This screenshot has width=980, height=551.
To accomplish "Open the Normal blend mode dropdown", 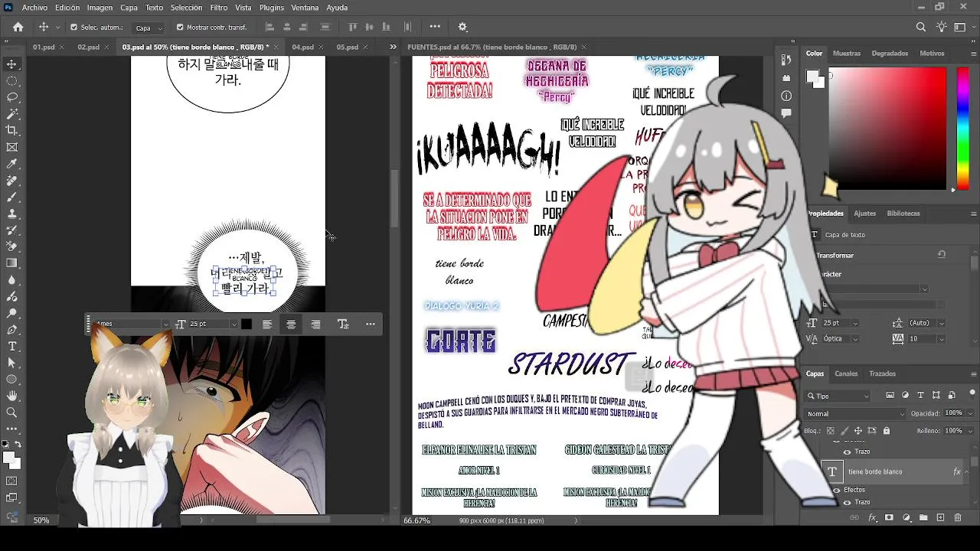I will pos(854,414).
